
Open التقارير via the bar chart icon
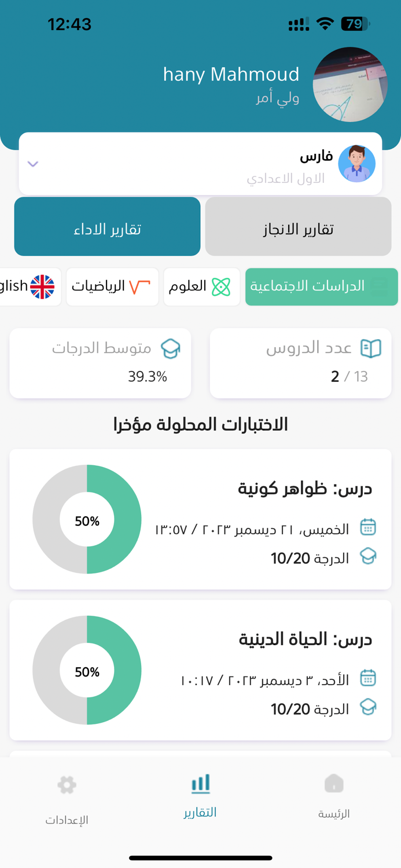(x=200, y=785)
